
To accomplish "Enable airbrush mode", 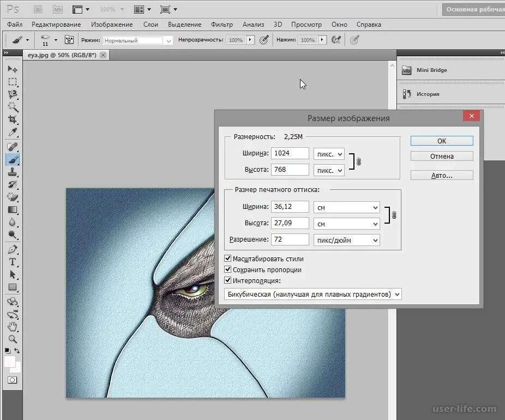I will click(336, 40).
